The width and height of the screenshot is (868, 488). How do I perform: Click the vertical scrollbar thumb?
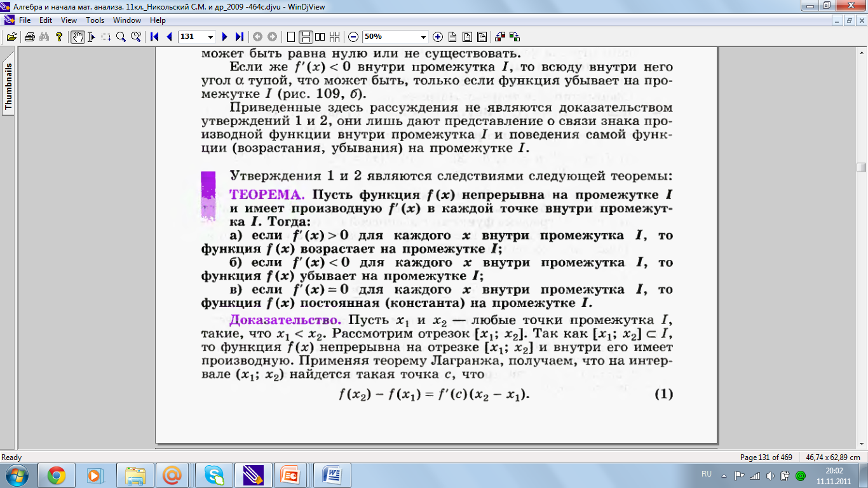click(x=861, y=168)
